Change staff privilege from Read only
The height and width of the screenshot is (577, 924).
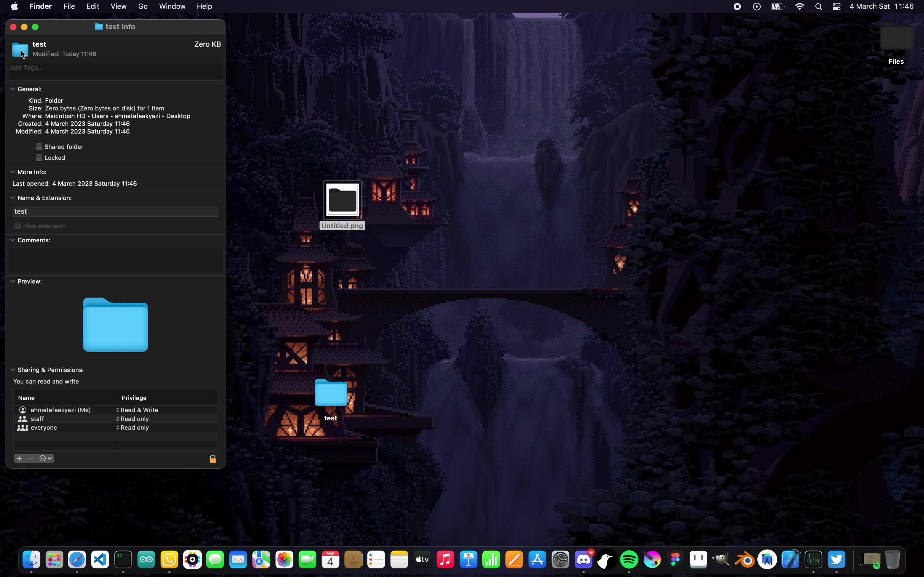134,419
